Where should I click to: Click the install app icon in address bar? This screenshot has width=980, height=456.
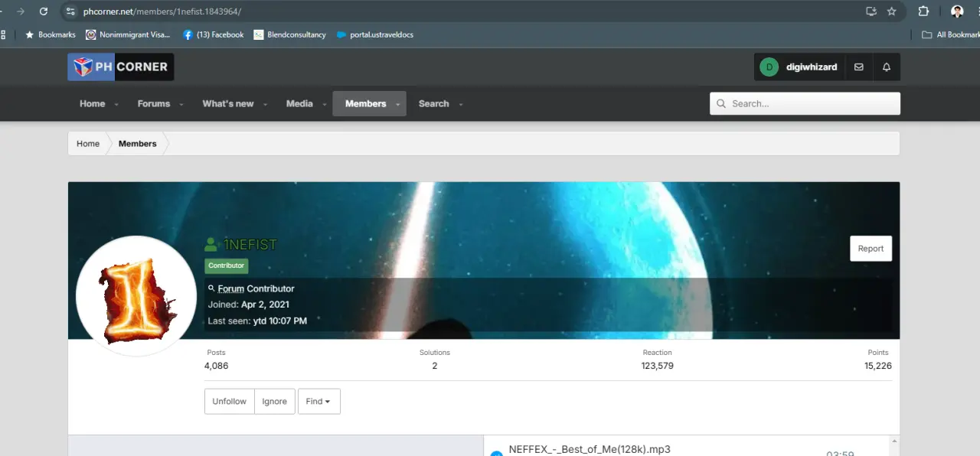871,11
